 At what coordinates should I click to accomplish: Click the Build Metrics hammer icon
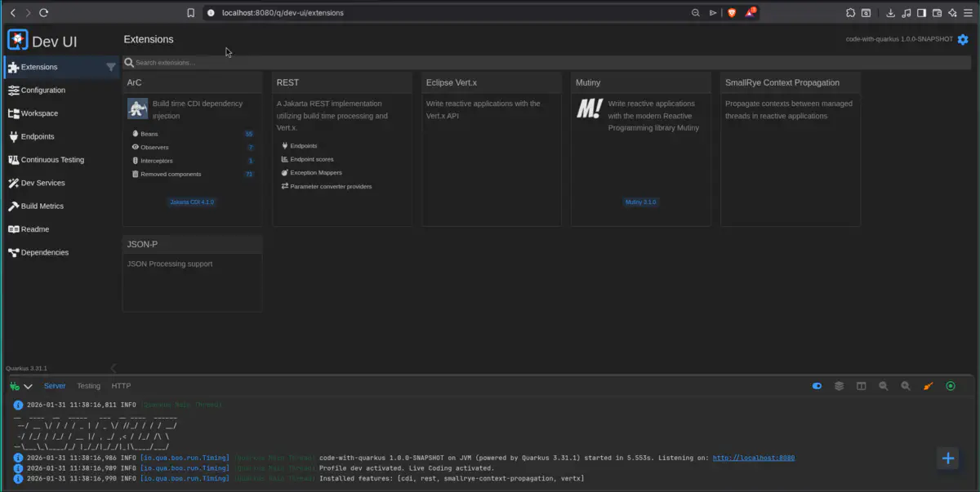(13, 206)
